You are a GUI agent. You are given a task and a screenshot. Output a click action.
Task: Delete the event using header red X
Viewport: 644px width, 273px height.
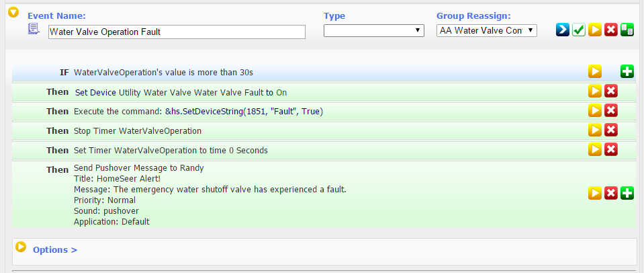click(x=610, y=30)
